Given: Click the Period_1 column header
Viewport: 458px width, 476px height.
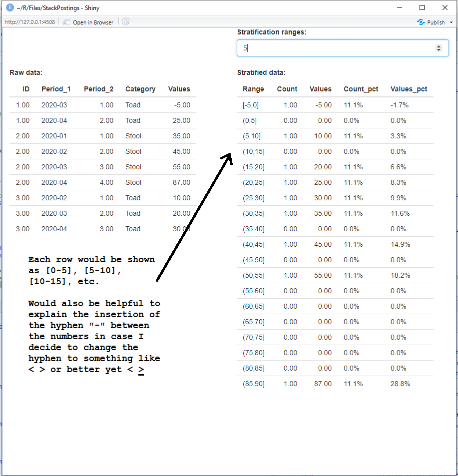Looking at the screenshot, I should 56,89.
